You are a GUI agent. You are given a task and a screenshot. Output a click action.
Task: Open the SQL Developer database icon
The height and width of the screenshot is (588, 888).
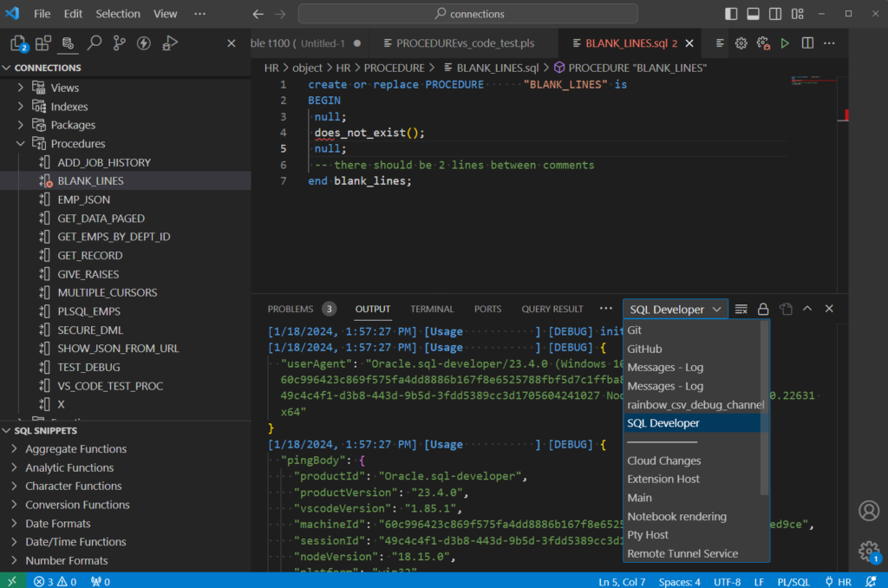click(68, 43)
